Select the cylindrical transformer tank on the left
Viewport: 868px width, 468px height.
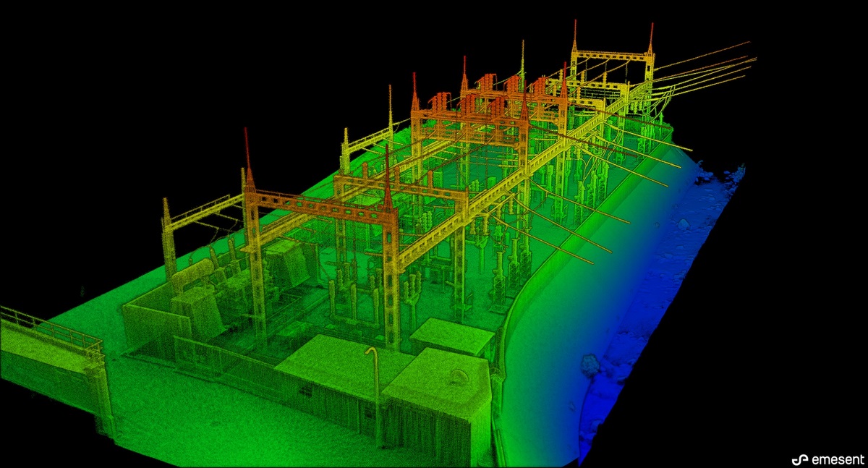(192, 275)
